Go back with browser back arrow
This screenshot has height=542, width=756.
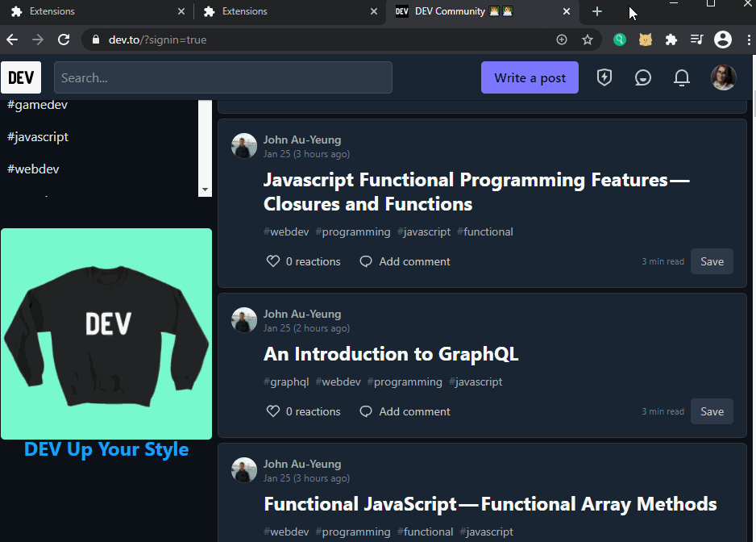pyautogui.click(x=12, y=40)
